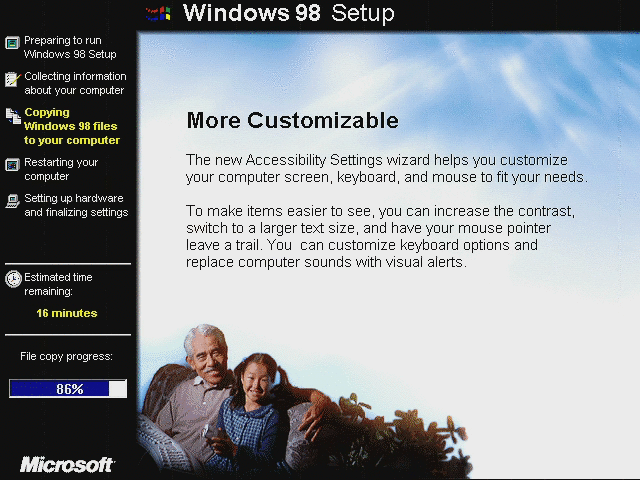Click the Preparing to run Setup step icon
The image size is (640, 480).
(x=12, y=42)
